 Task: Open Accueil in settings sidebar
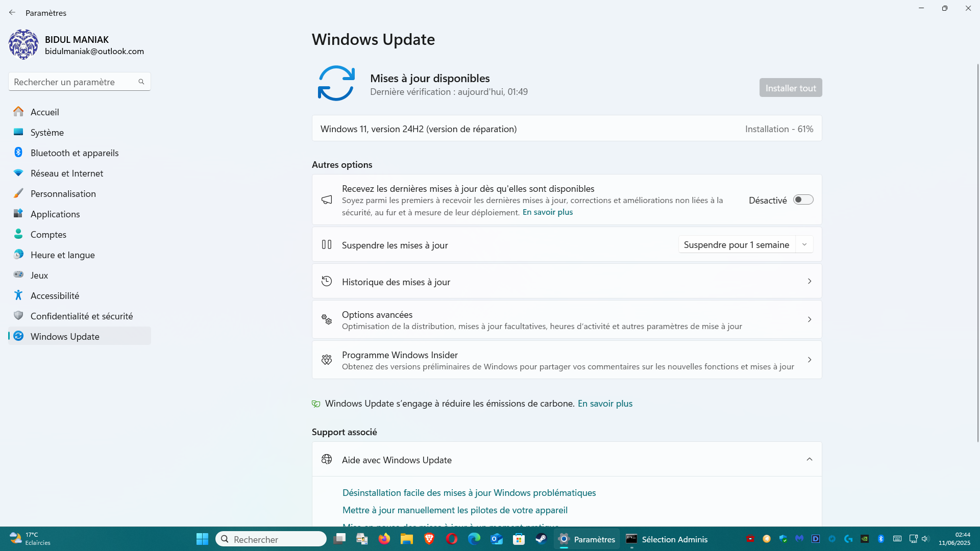click(79, 112)
